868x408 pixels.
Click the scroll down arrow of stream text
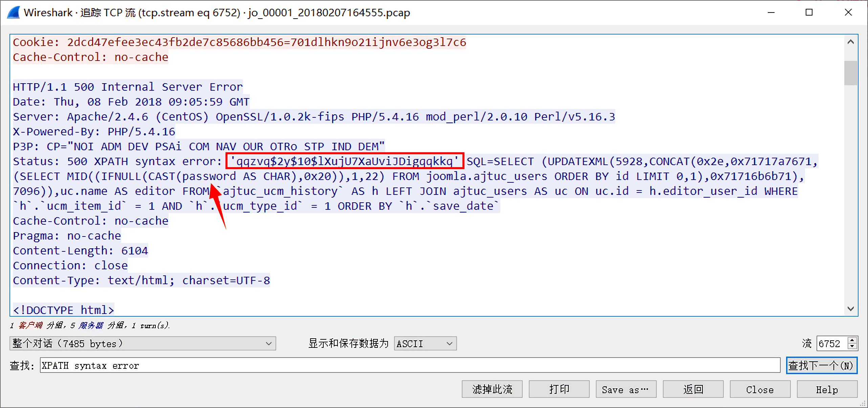851,309
